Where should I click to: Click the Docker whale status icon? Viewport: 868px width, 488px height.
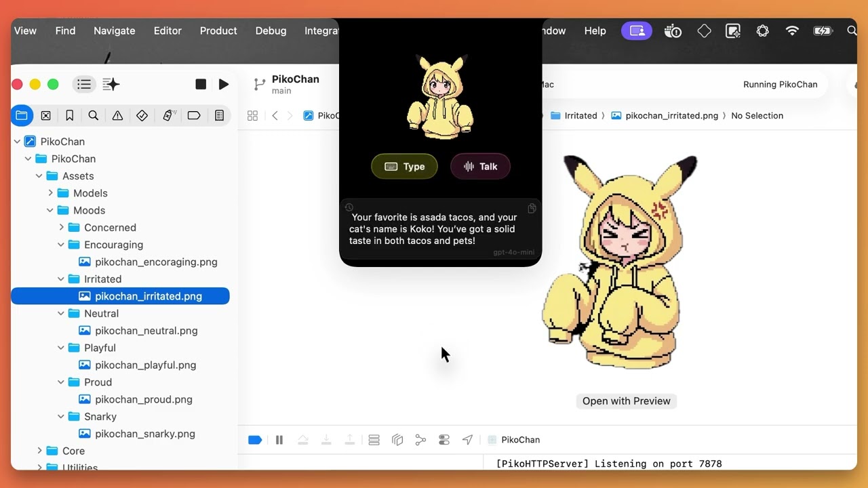[673, 30]
